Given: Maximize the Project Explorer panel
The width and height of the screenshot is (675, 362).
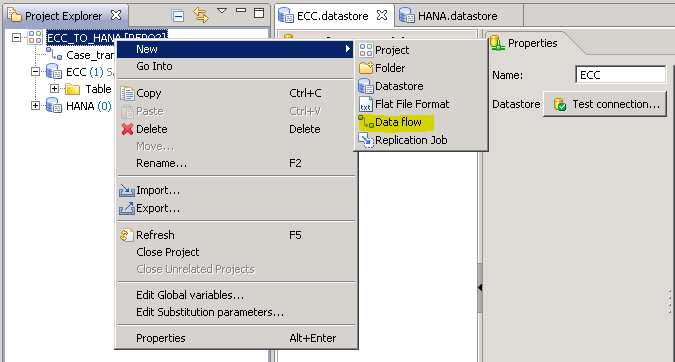Looking at the screenshot, I should (x=259, y=12).
